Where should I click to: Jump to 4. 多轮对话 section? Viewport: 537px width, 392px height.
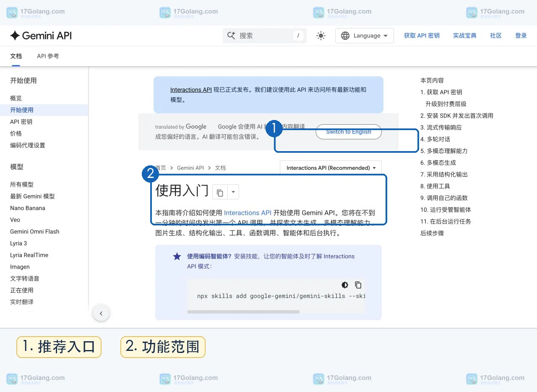(x=435, y=139)
